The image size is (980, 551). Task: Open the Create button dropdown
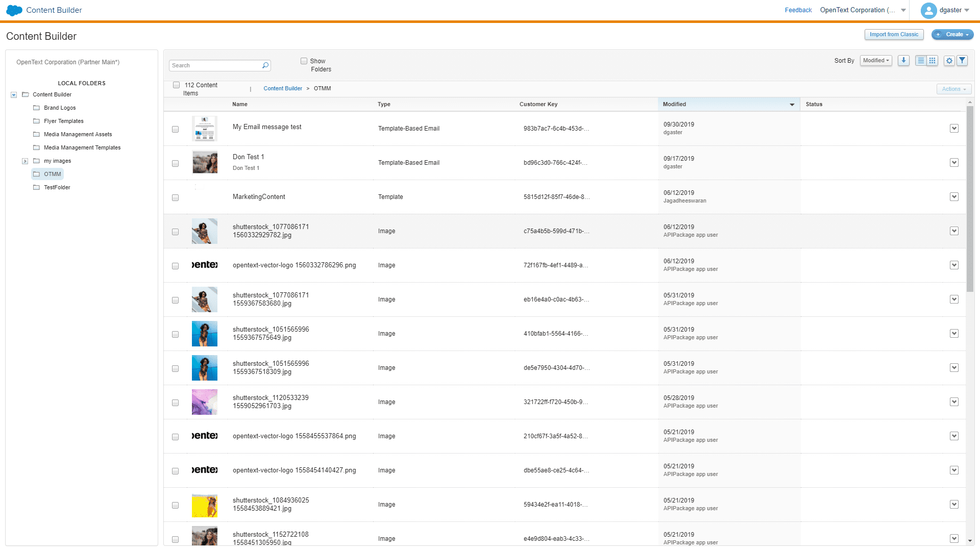coord(952,34)
